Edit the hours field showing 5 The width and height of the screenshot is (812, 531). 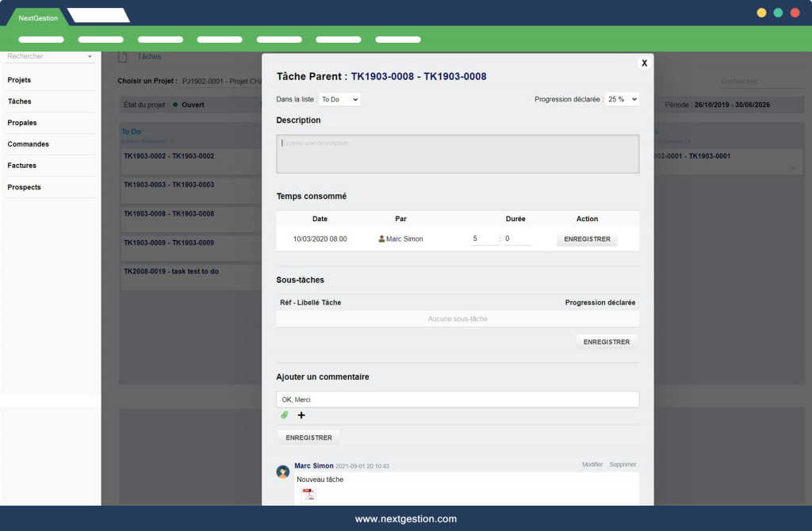485,239
